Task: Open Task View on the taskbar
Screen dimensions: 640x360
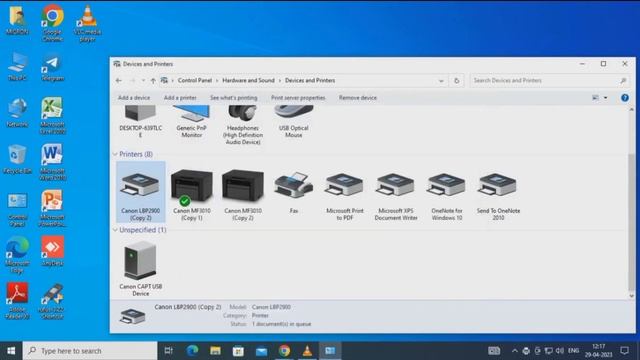Action: 169,351
